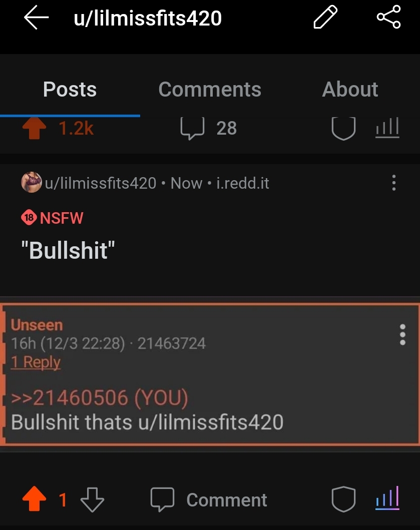420x530 pixels.
Task: Open the "1 Reply" link
Action: (x=36, y=362)
